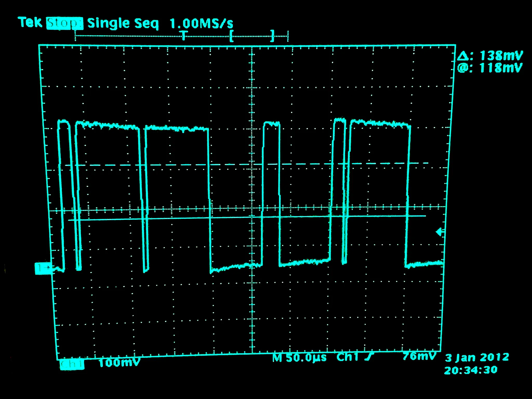Screen dimensions: 532x399
Task: Click the 100mV vertical scale readout
Action: click(x=119, y=363)
